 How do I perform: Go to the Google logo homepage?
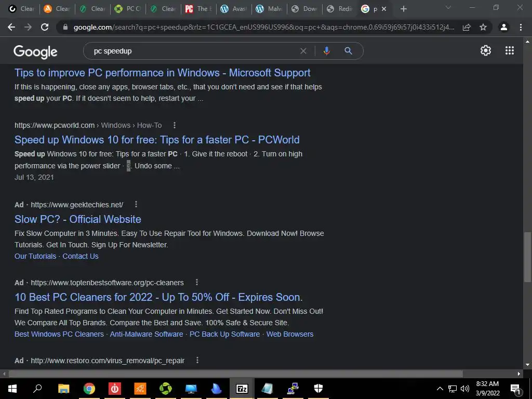click(x=35, y=52)
